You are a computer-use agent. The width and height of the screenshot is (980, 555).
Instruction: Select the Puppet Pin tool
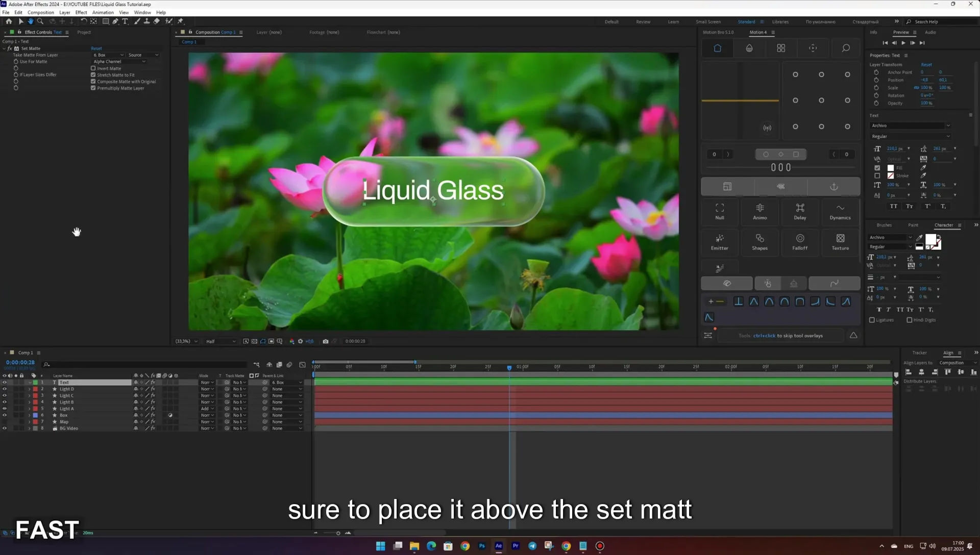[180, 21]
